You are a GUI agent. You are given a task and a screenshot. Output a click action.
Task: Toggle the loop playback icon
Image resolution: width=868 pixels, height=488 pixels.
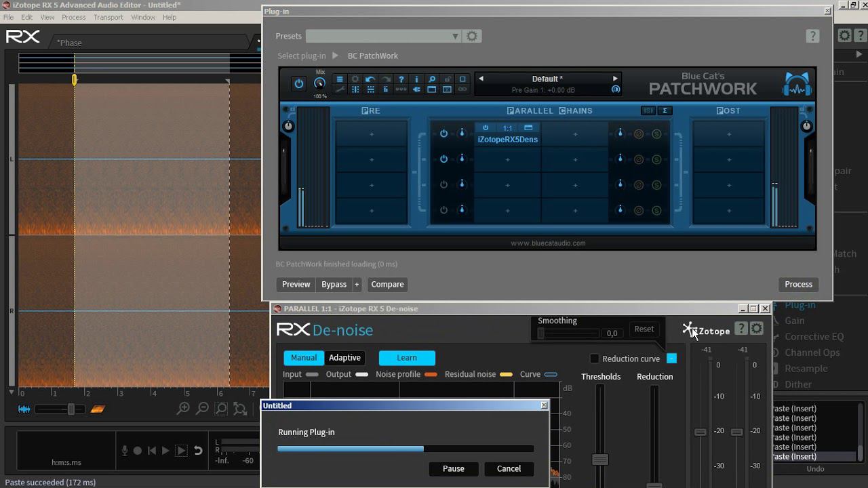pyautogui.click(x=198, y=451)
